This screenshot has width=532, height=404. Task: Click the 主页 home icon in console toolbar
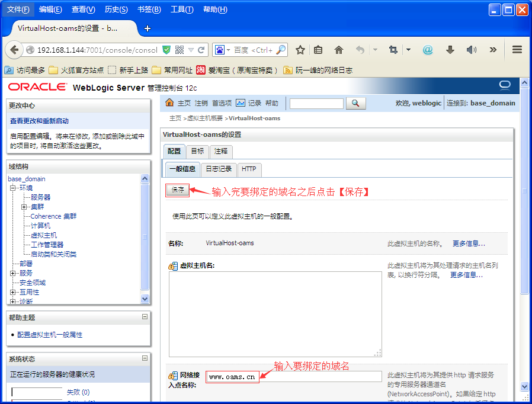(169, 102)
